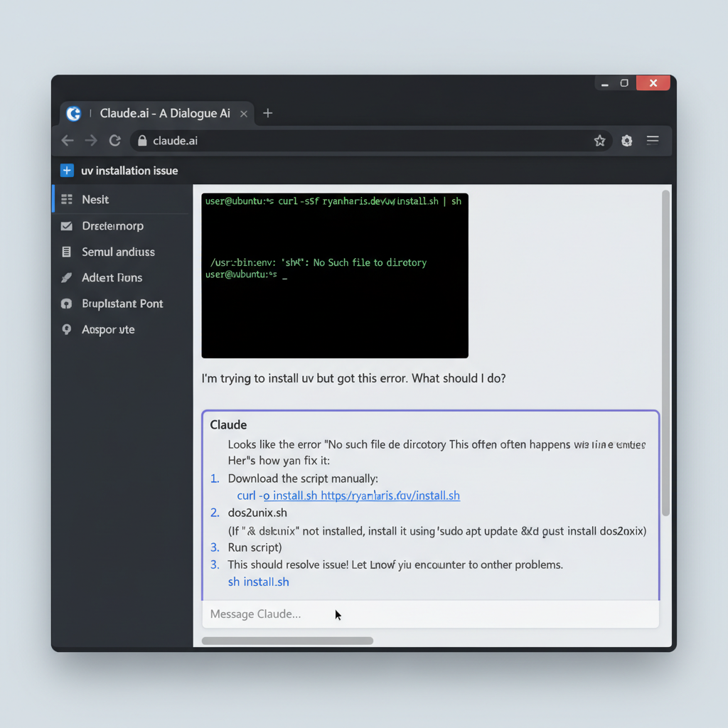Click the Dreelemorp envelope icon
The width and height of the screenshot is (728, 728).
pyautogui.click(x=66, y=226)
